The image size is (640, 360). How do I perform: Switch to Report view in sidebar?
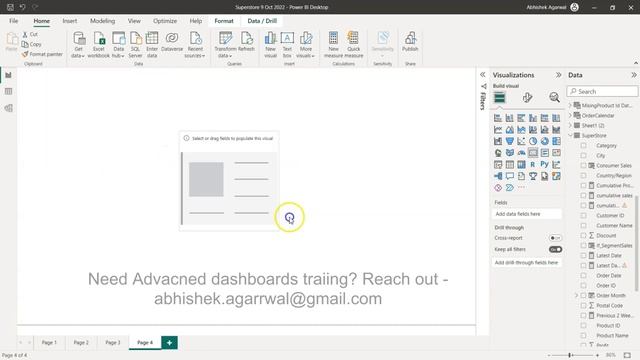[x=8, y=75]
